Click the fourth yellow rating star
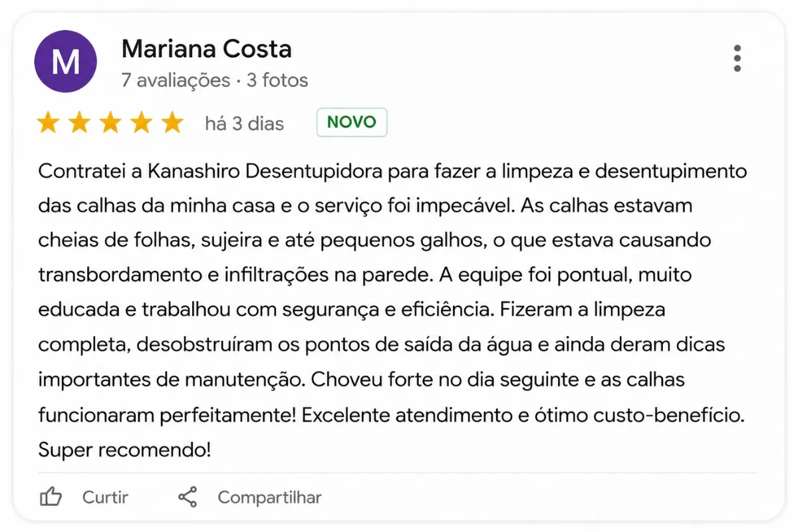Screen dimensions: 798x532 coord(141,123)
